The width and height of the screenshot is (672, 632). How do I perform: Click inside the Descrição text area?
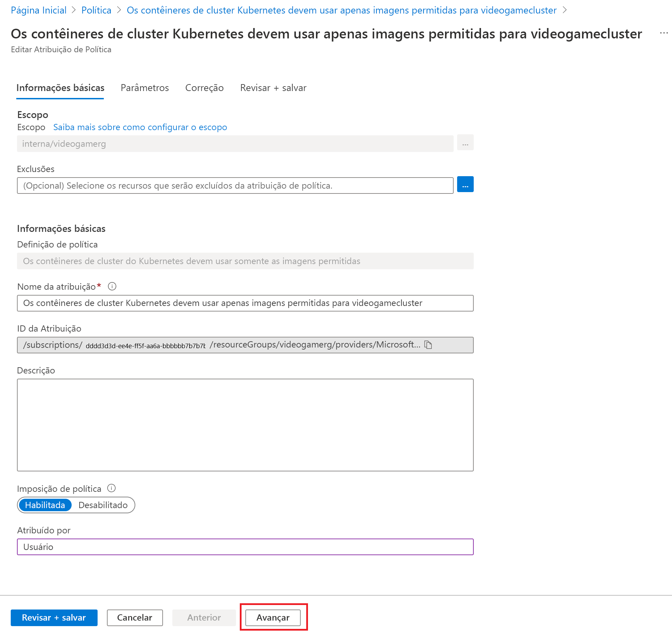[245, 426]
